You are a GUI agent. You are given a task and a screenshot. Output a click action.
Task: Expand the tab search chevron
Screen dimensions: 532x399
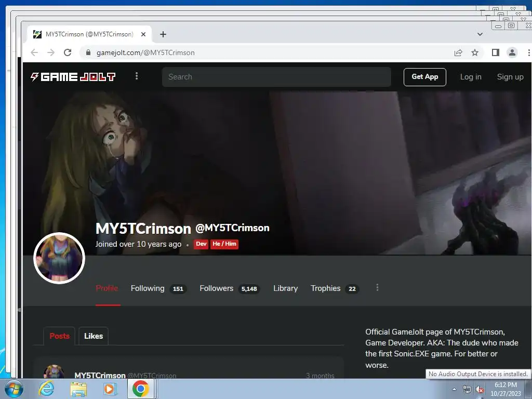pyautogui.click(x=480, y=34)
